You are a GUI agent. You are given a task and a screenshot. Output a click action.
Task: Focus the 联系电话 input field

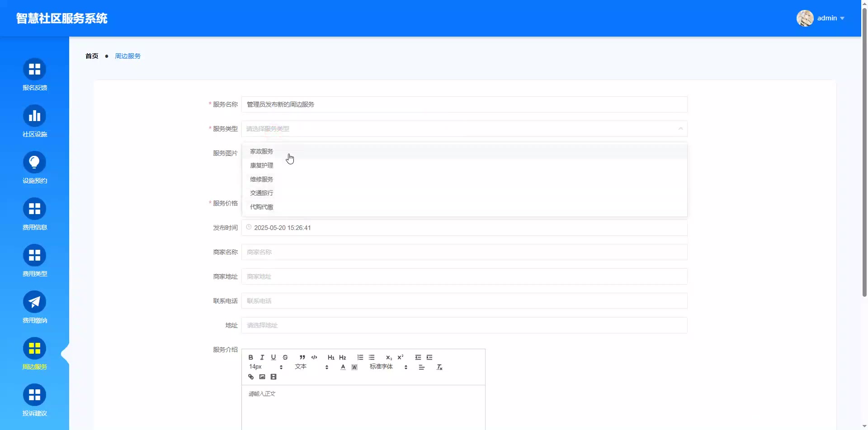pos(464,301)
